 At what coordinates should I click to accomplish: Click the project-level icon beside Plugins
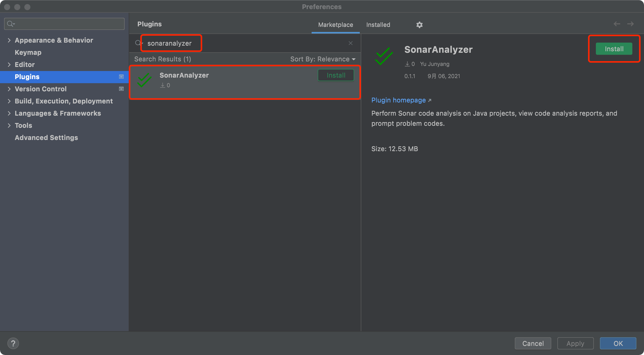[x=121, y=77]
